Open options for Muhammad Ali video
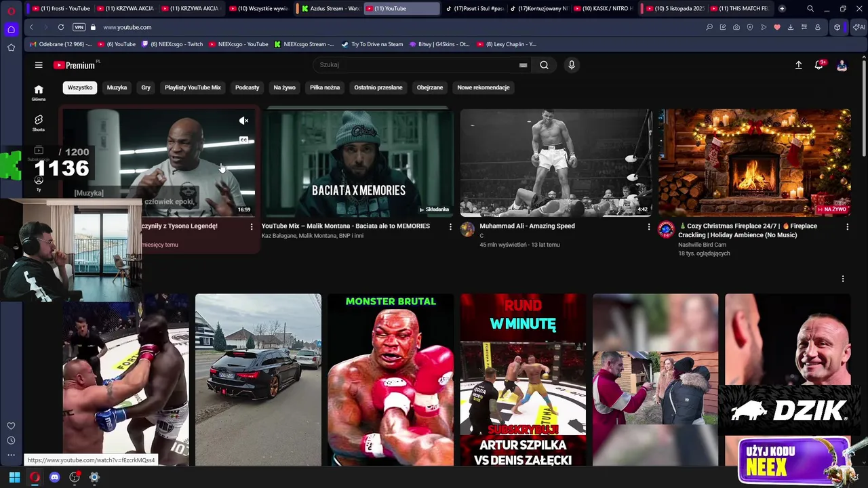Viewport: 868px width, 488px height. pyautogui.click(x=648, y=226)
